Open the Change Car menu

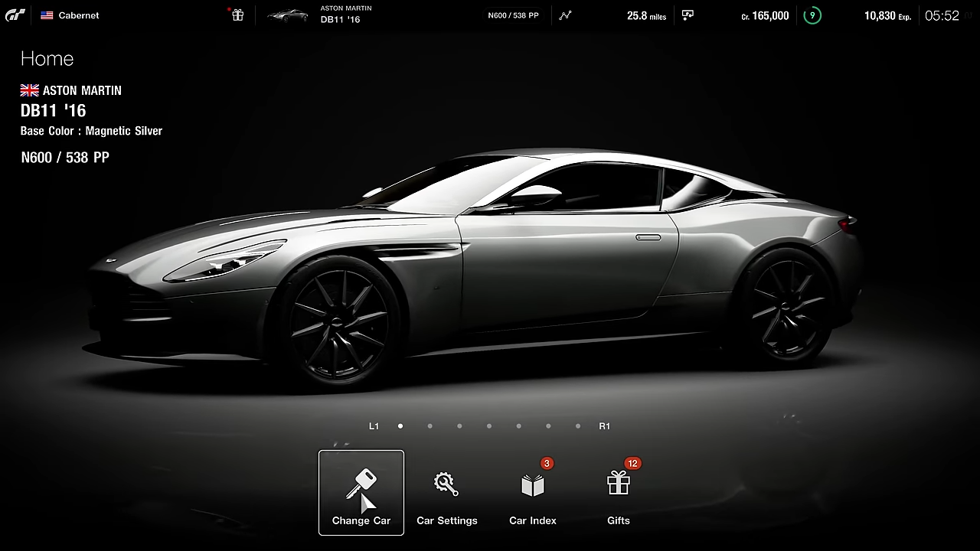(361, 493)
